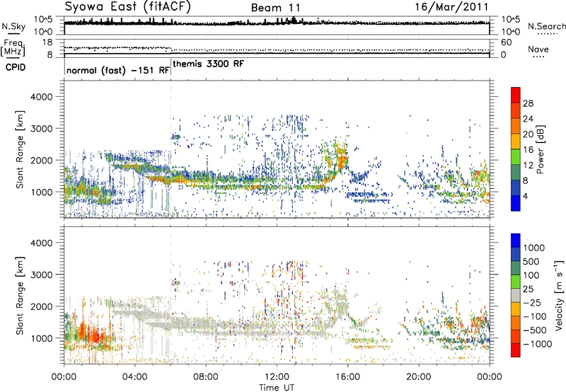The height and width of the screenshot is (392, 566).
Task: Click the red-orange velocity cluster near 01:30 UT
Action: coord(93,334)
